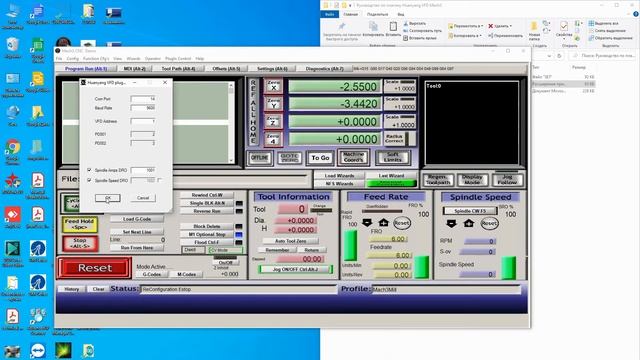Image resolution: width=640 pixels, height=360 pixels.
Task: Click Pin to Quick Access in Explorer
Action: [342, 31]
